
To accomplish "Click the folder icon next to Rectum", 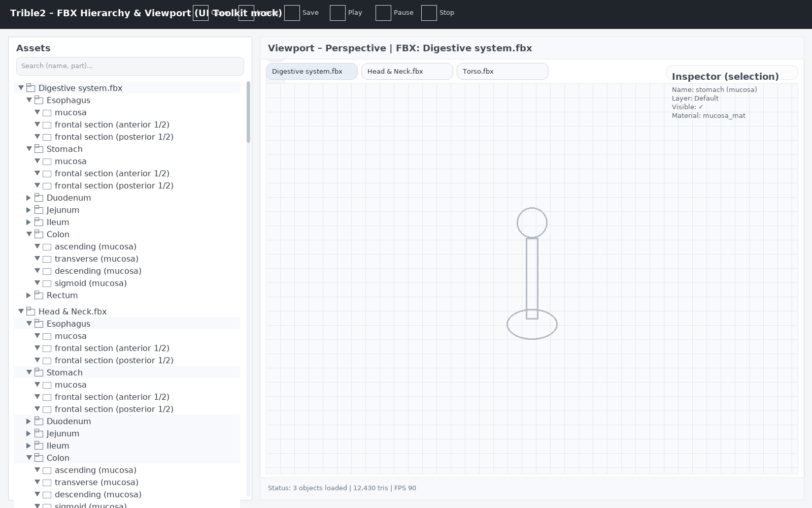I will click(39, 295).
